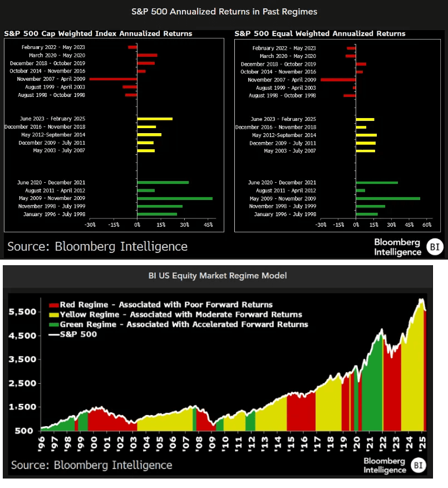Image resolution: width=448 pixels, height=488 pixels.
Task: Click the red November 2007 bar, Equal Weighted chart
Action: pos(338,80)
